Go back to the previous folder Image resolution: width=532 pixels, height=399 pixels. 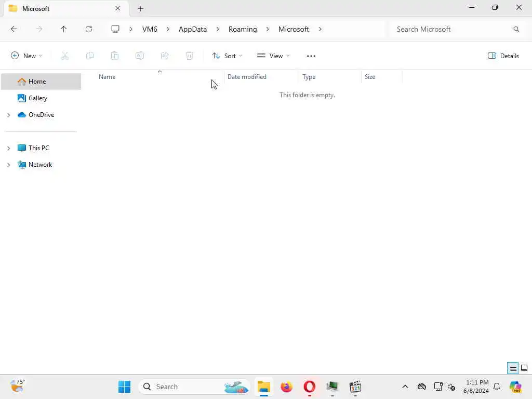pyautogui.click(x=14, y=29)
